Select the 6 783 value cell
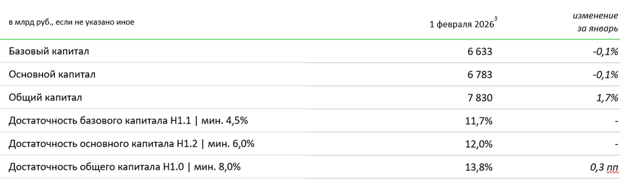 pos(479,75)
